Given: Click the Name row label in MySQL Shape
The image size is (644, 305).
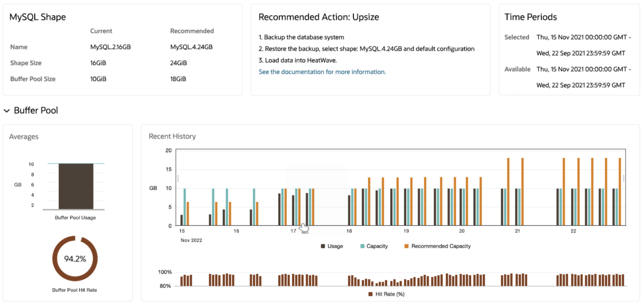Looking at the screenshot, I should [x=19, y=47].
